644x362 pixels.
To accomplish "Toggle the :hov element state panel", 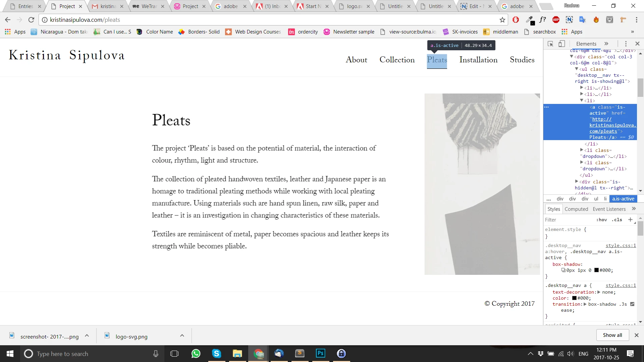I will pyautogui.click(x=601, y=220).
